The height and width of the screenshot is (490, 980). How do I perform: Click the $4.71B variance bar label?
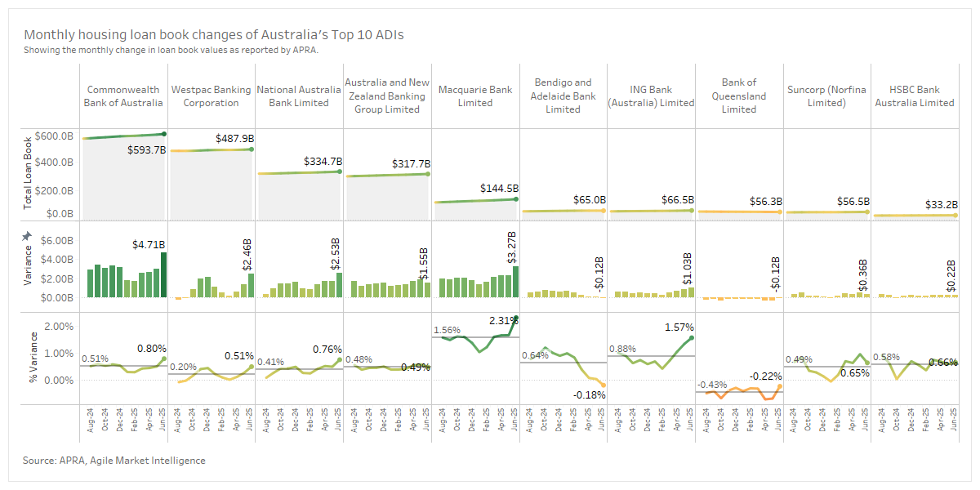(149, 244)
